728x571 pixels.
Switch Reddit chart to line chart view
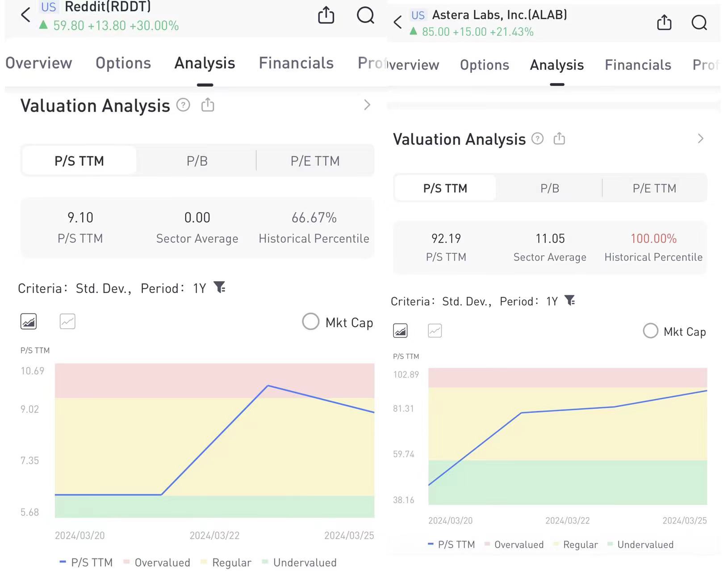67,321
